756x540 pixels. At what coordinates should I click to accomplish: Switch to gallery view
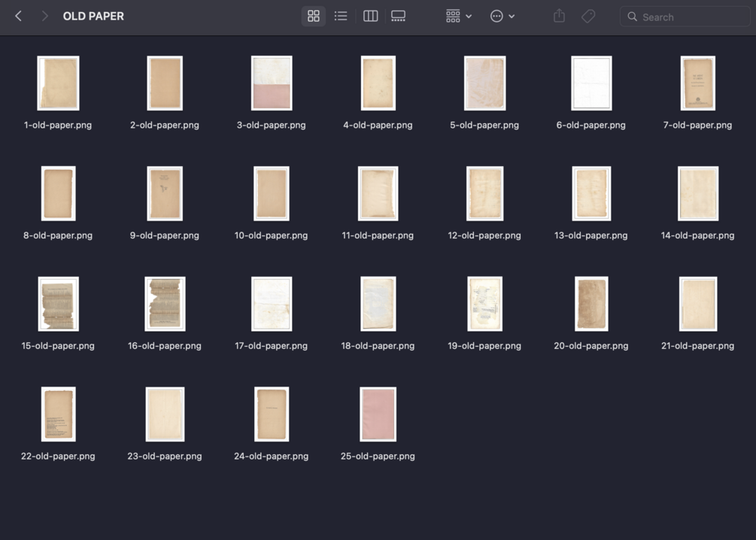point(398,17)
